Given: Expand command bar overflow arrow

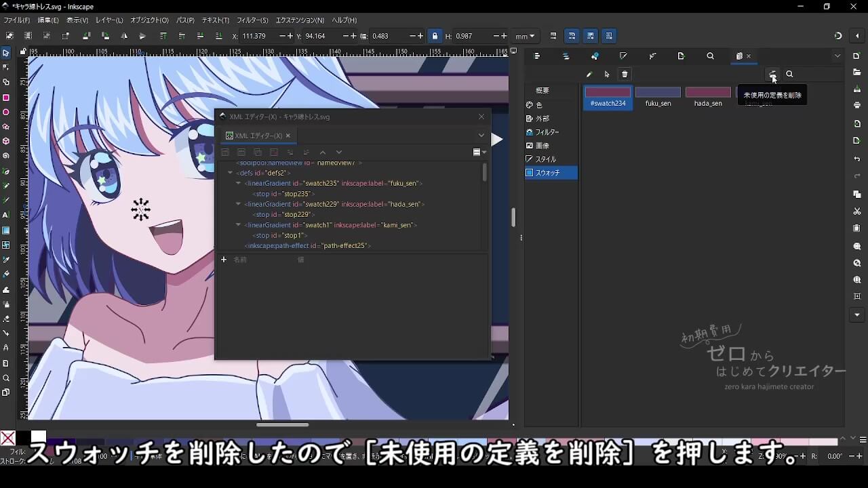Looking at the screenshot, I should [x=857, y=315].
